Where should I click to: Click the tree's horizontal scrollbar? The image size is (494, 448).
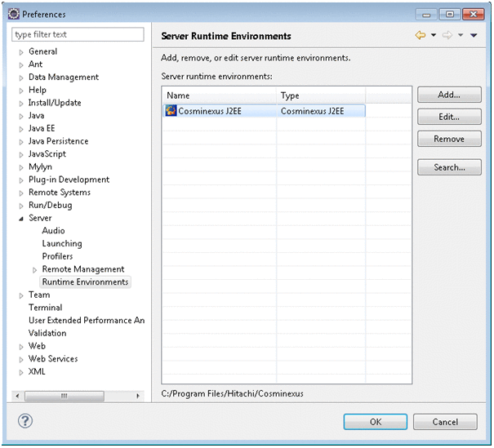point(78,396)
